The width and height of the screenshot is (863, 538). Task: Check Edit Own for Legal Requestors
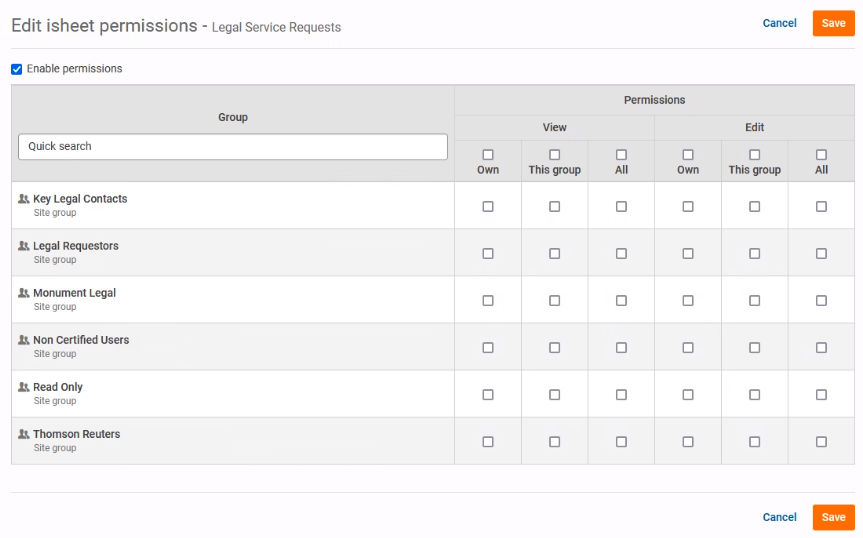687,254
